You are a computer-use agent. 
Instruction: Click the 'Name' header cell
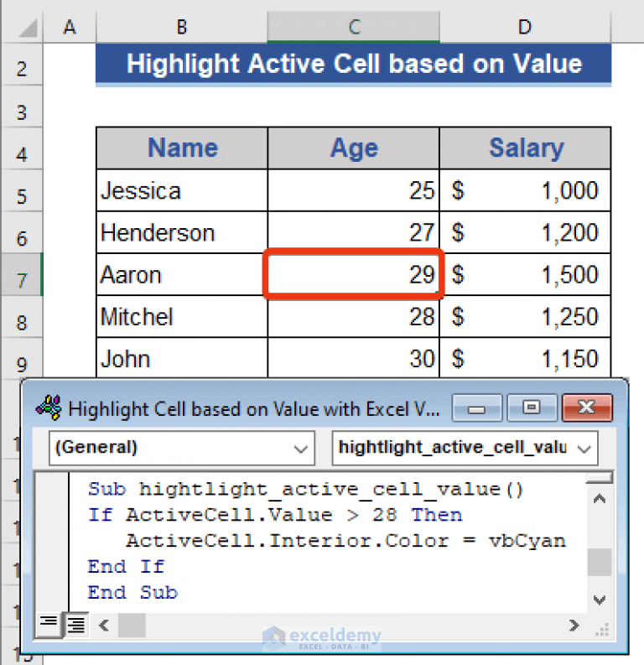[x=182, y=148]
